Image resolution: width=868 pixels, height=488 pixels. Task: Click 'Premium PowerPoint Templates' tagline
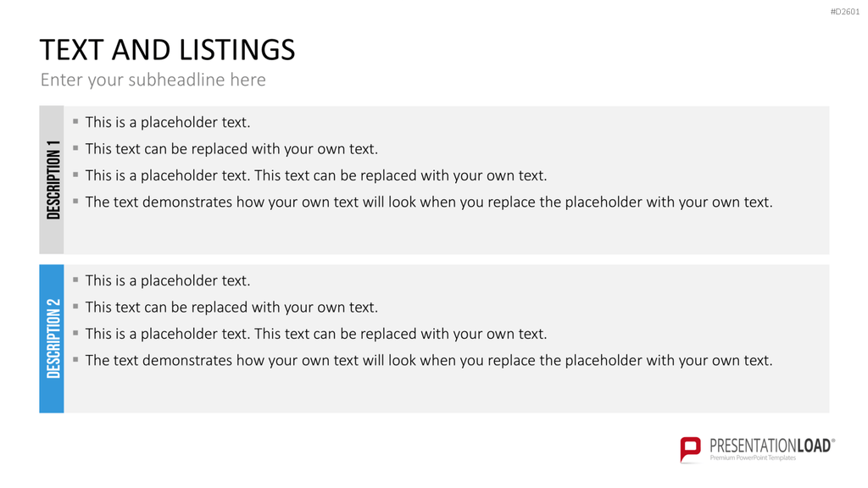[x=753, y=458]
